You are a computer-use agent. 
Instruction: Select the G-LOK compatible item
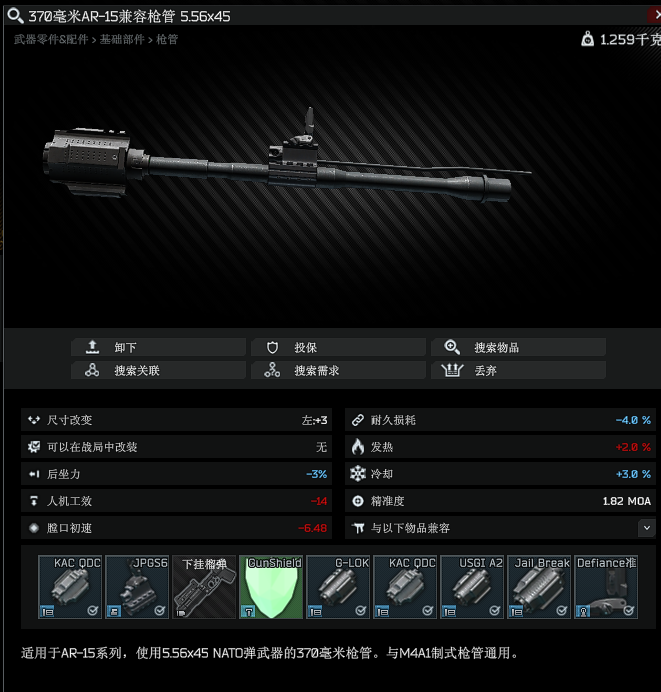(338, 587)
